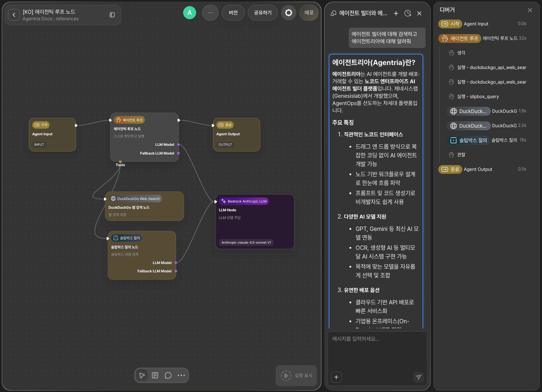Select the note tool in the bottom toolbar
This screenshot has height=392, width=542.
coord(155,375)
